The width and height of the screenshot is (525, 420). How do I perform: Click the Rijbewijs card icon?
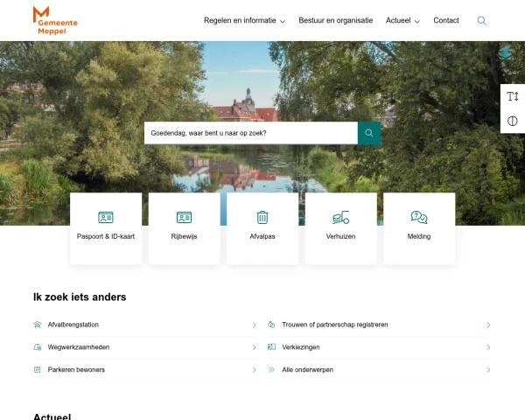click(x=184, y=217)
